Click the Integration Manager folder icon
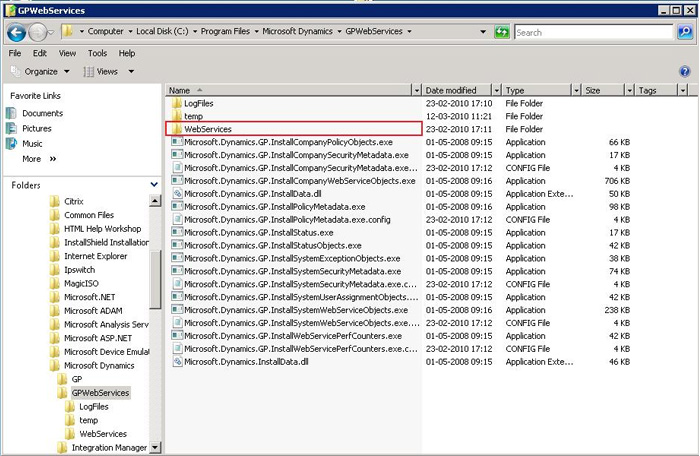Image resolution: width=700 pixels, height=456 pixels. [62, 448]
